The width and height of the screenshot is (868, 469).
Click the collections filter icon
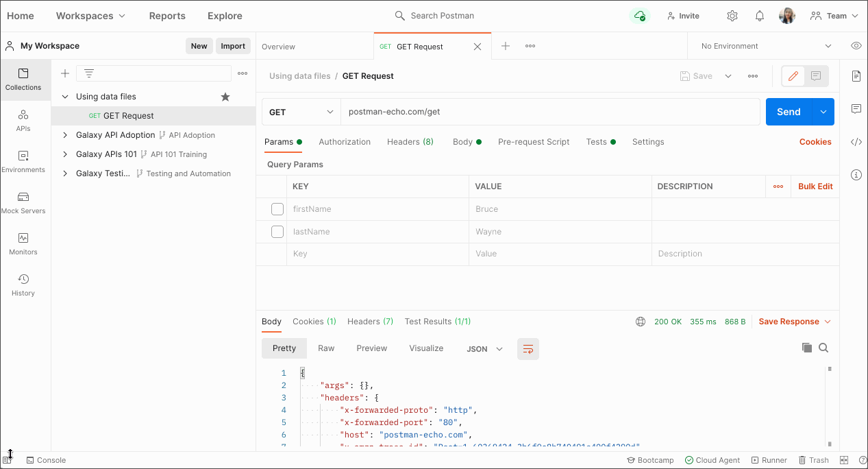pos(89,73)
